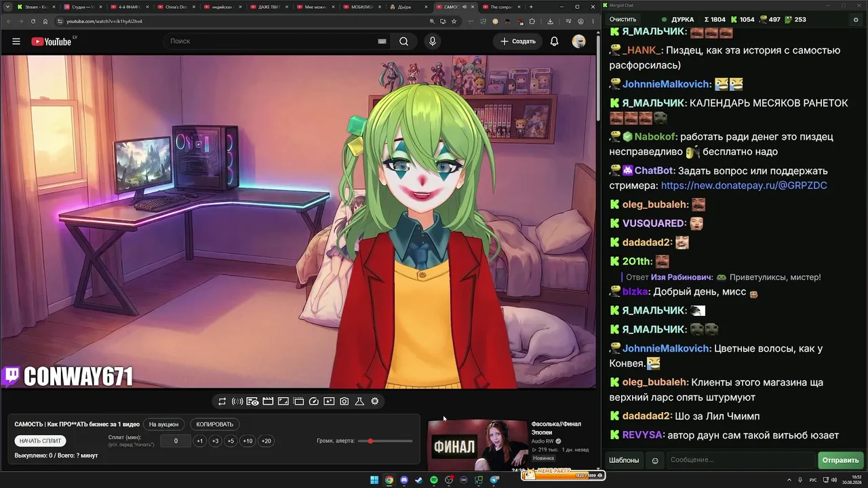The image size is (868, 488).
Task: Click the "Создать" create button
Action: coord(518,41)
